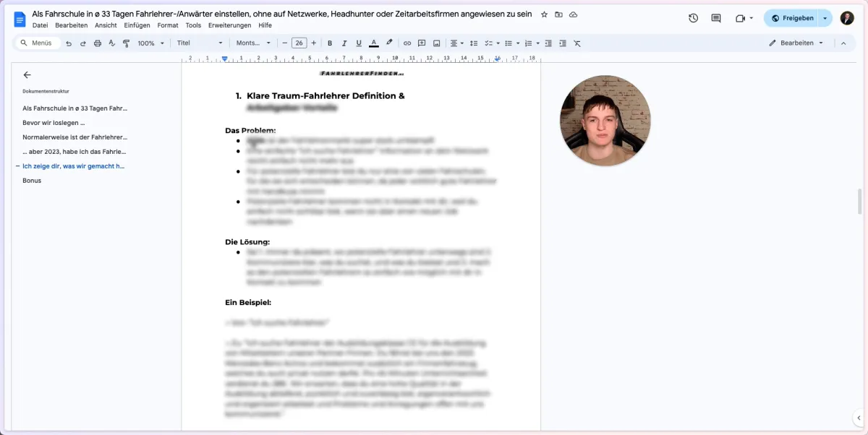Open the Bearbeiten menu in menu bar
The height and width of the screenshot is (435, 868).
point(71,25)
